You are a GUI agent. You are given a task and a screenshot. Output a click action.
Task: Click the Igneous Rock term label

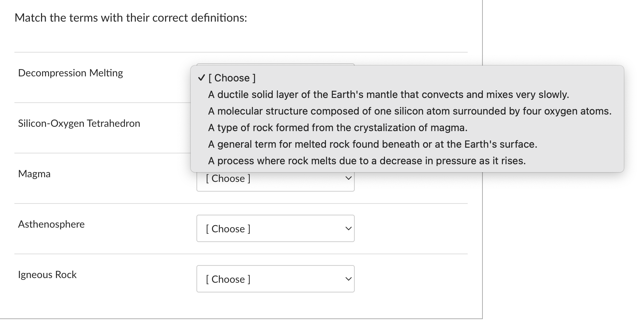[x=47, y=274]
